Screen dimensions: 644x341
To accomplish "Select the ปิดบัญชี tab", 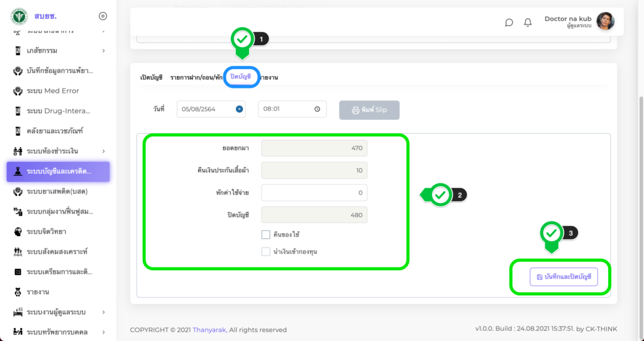I will (241, 77).
